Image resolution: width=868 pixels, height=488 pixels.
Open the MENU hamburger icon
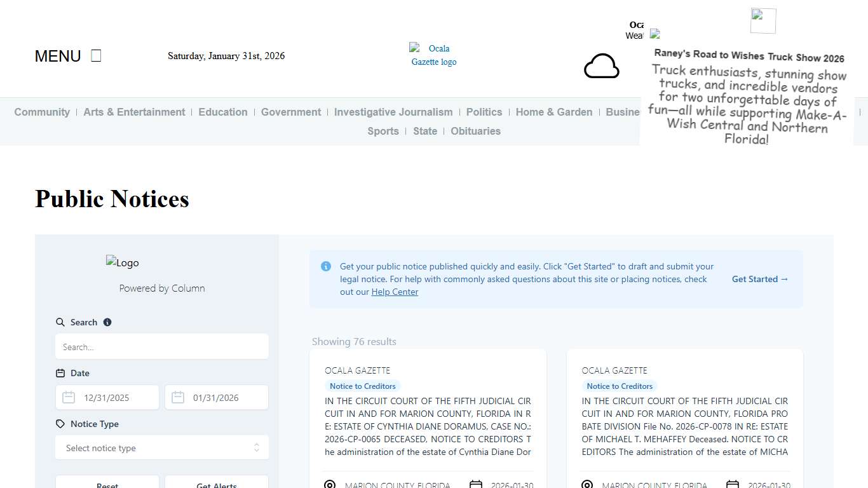click(x=96, y=56)
